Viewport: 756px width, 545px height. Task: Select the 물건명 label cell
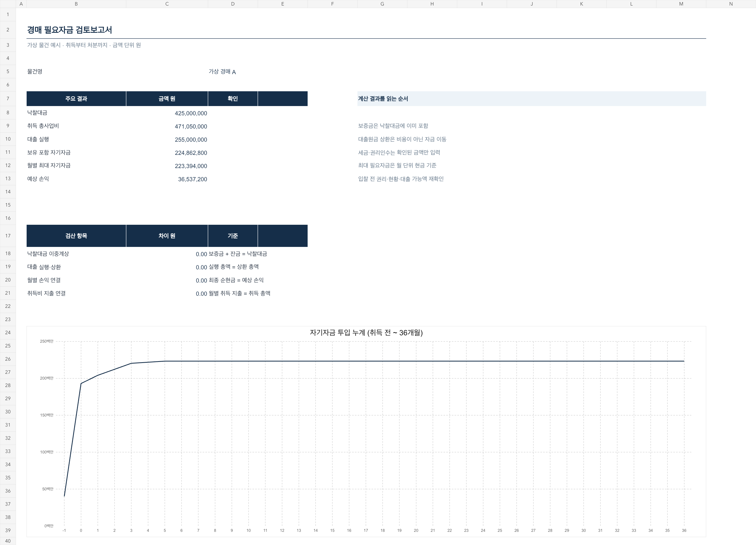pos(76,71)
